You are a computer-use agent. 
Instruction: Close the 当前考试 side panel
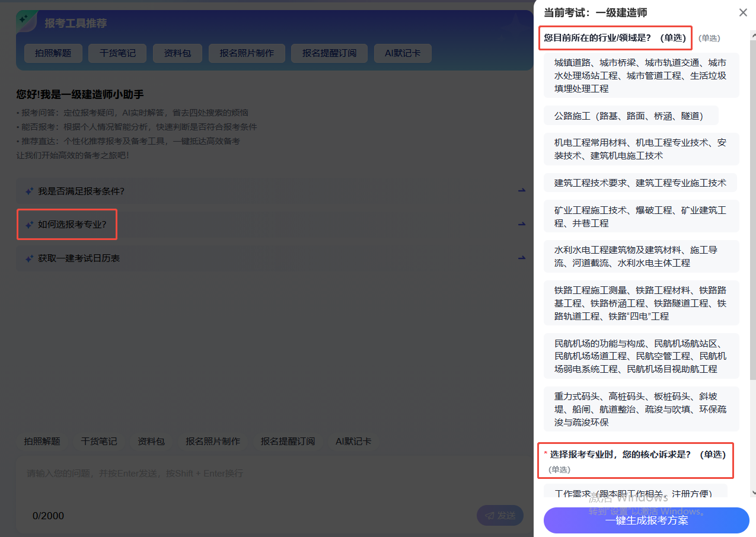[x=743, y=12]
